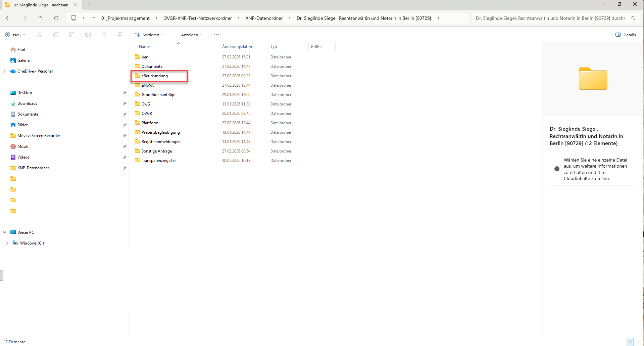
Task: Click the Rename icon in toolbar
Action: [x=88, y=35]
